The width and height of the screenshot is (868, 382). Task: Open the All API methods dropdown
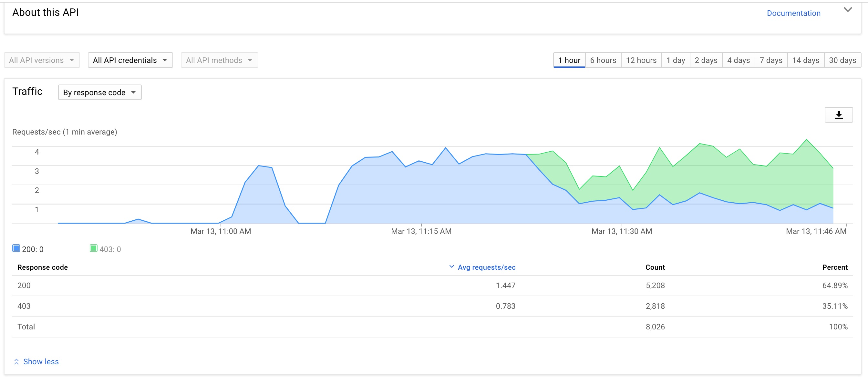click(219, 60)
